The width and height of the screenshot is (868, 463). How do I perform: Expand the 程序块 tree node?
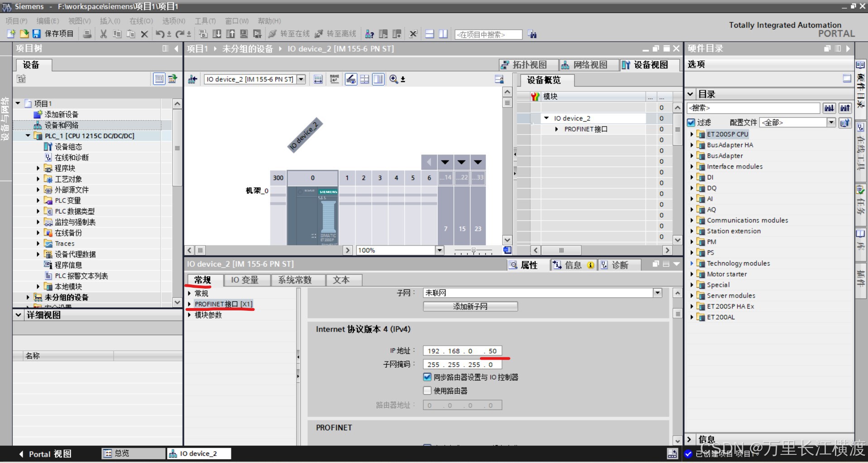coord(38,168)
